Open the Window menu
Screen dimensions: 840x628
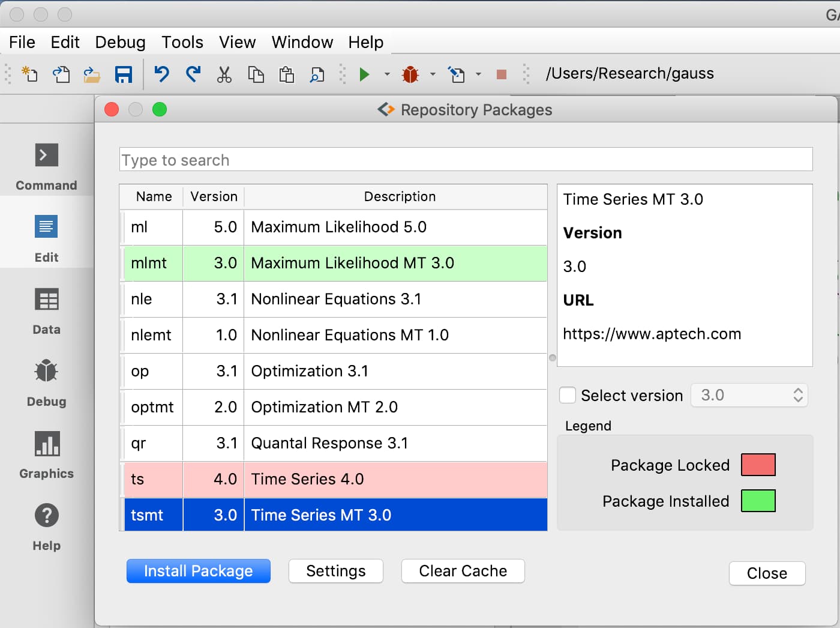(302, 42)
